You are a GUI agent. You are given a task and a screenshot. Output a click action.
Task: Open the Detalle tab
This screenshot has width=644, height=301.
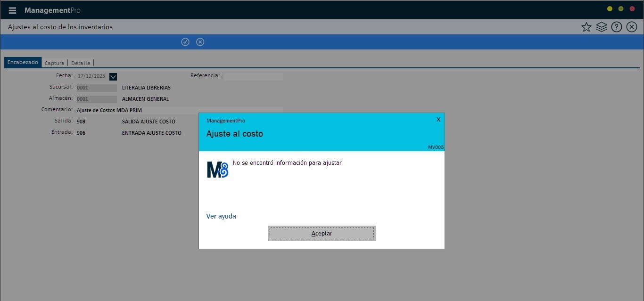point(81,63)
